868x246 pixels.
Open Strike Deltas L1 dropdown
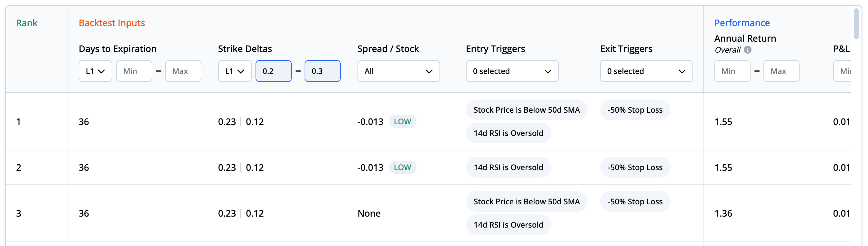[235, 71]
